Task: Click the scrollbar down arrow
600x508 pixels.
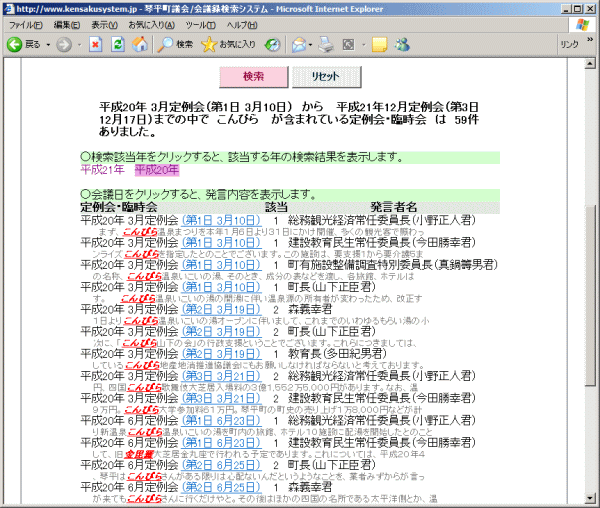Action: [x=590, y=498]
